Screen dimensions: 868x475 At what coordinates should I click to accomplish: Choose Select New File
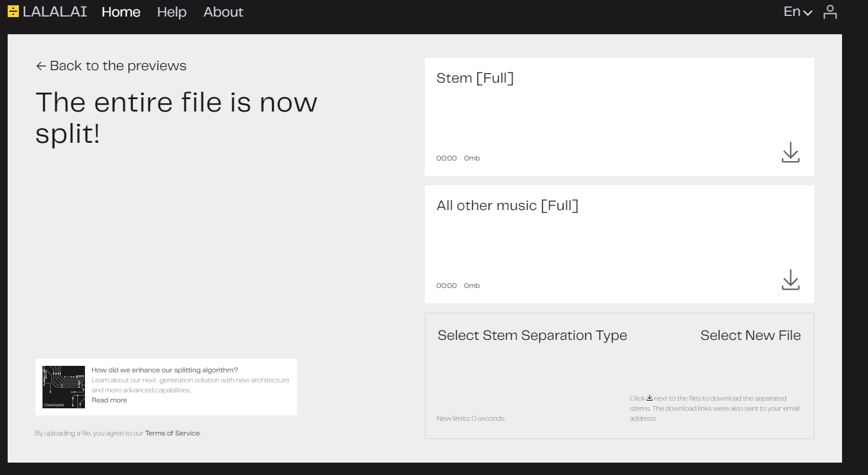(x=750, y=336)
